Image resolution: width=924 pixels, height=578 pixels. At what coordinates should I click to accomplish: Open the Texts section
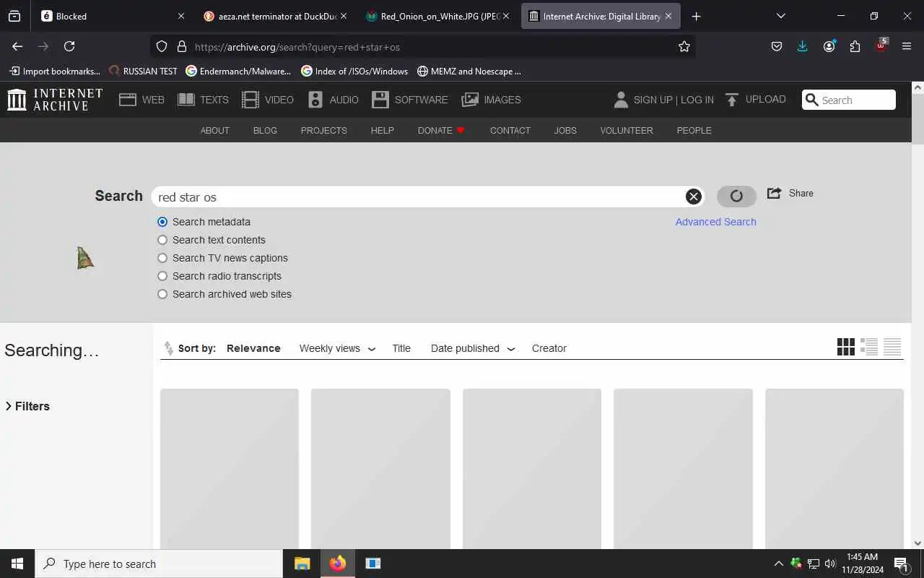click(203, 100)
